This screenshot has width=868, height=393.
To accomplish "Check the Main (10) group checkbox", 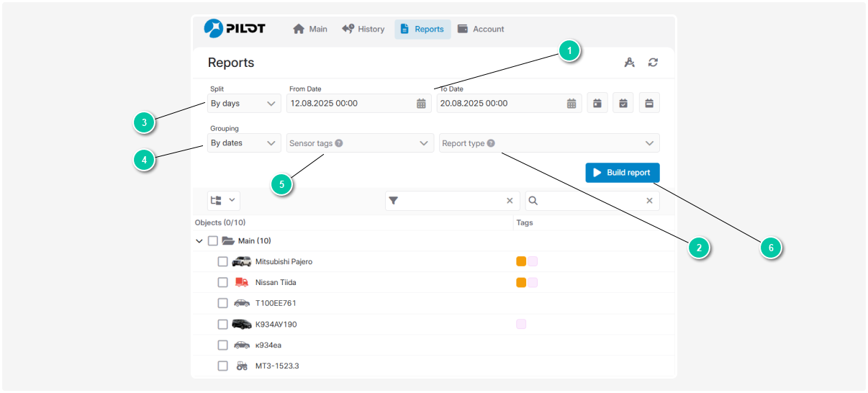I will [212, 241].
